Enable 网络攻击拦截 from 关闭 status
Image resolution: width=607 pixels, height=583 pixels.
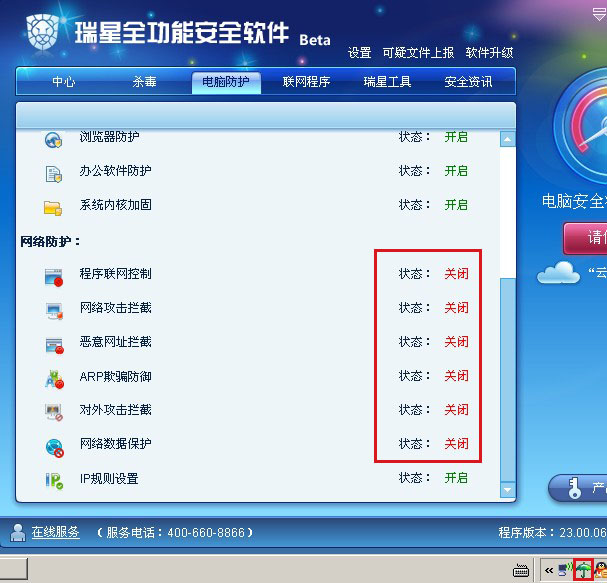[x=456, y=308]
